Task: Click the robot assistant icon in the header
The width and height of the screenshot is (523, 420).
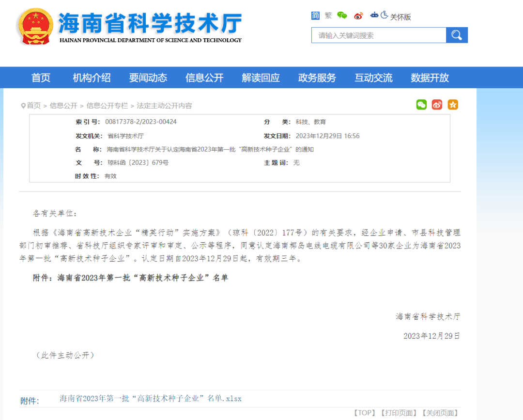Action: [374, 16]
